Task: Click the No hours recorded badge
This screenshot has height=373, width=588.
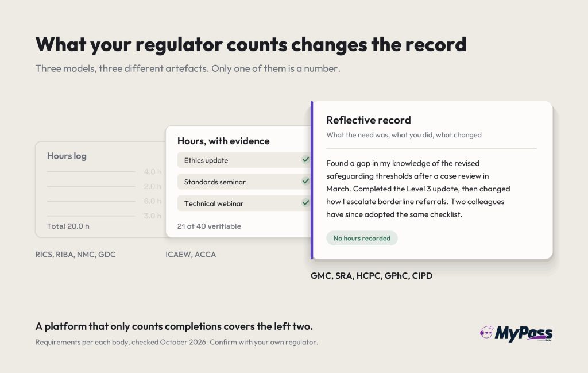Action: point(362,239)
